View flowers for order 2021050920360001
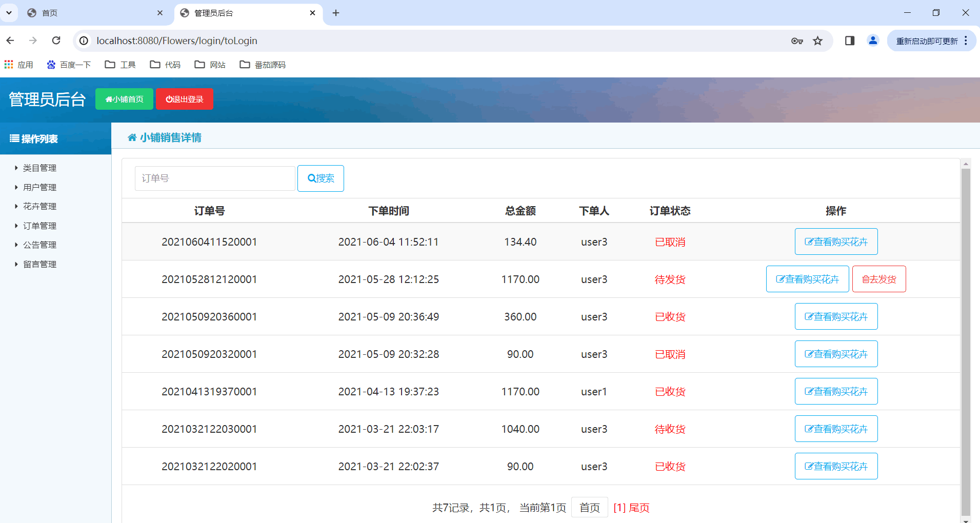 click(x=836, y=316)
